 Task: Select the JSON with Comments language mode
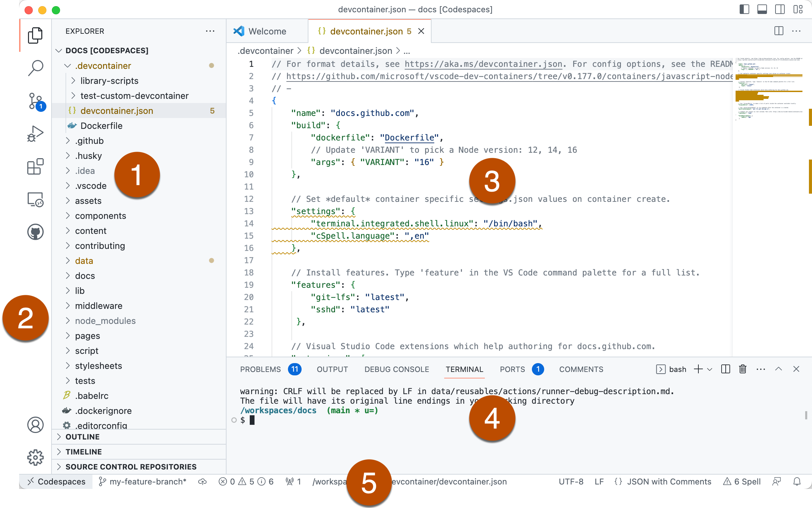click(x=669, y=480)
